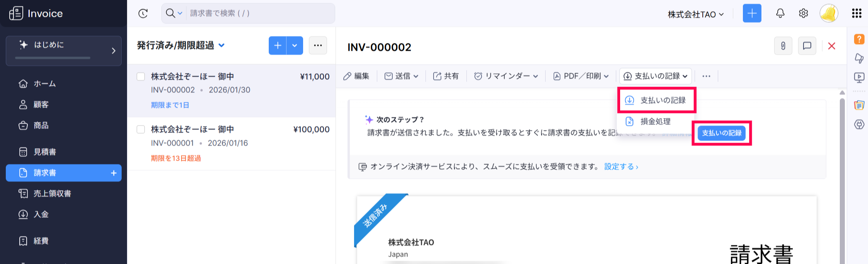
Task: Open the 株式会社TAO organization dropdown
Action: point(695,15)
